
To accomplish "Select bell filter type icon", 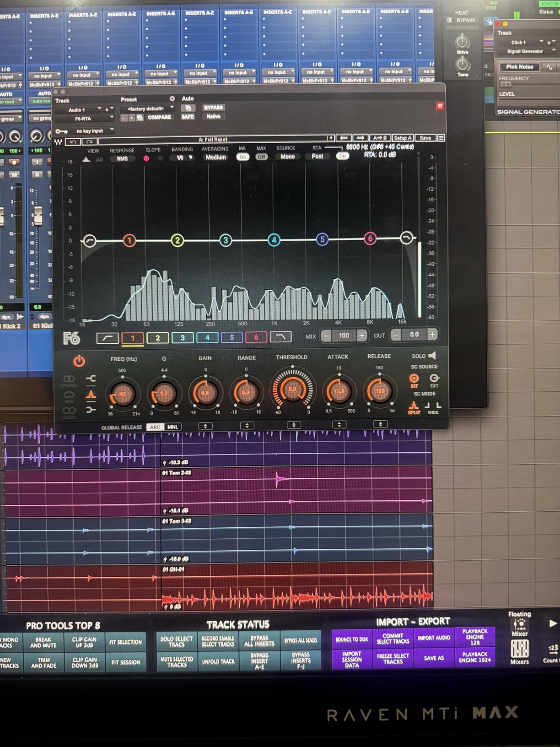I will 91,394.
